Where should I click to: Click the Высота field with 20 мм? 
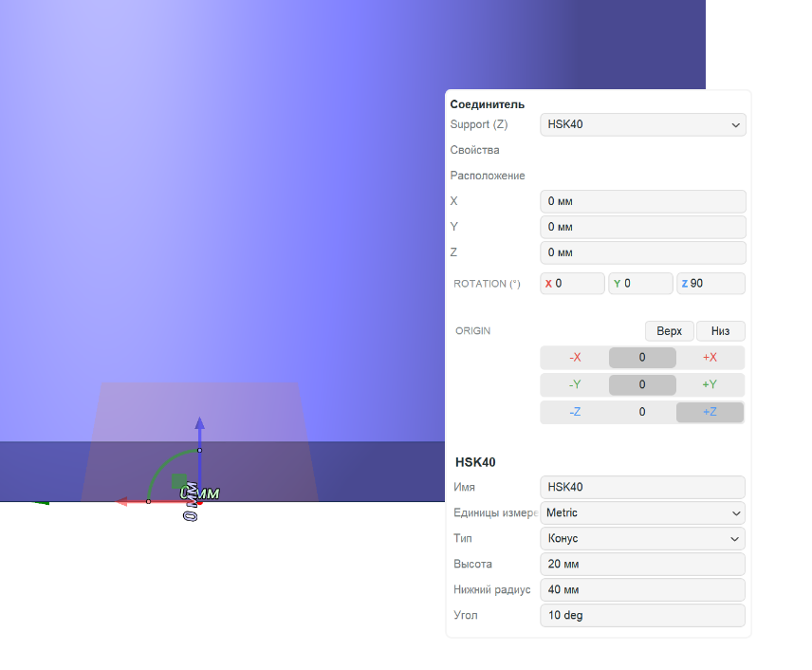pos(642,565)
